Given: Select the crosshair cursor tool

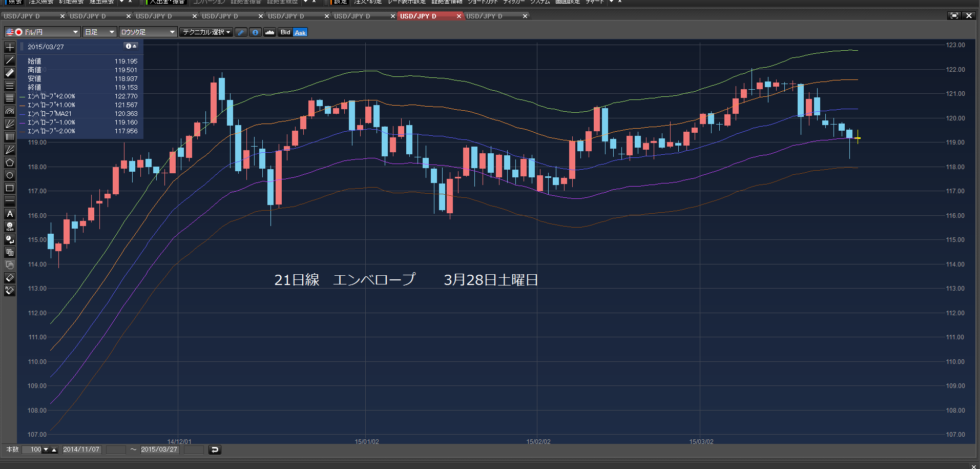Looking at the screenshot, I should tap(10, 47).
